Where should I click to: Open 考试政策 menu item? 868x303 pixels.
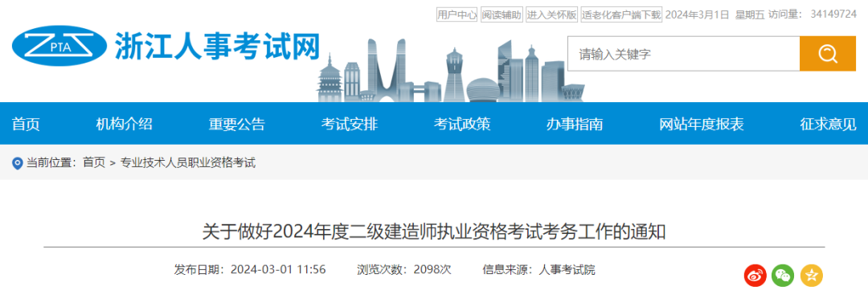[462, 124]
